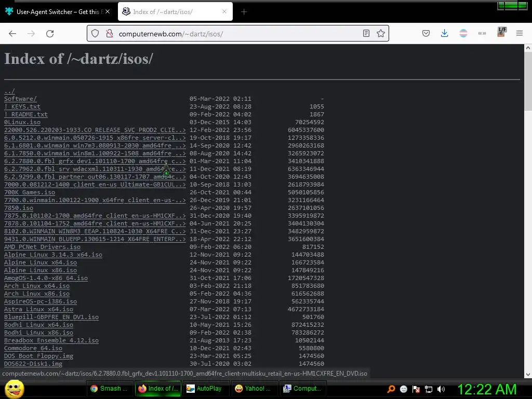Open the network tray icon
Viewport: 532px width, 399px height.
429,389
